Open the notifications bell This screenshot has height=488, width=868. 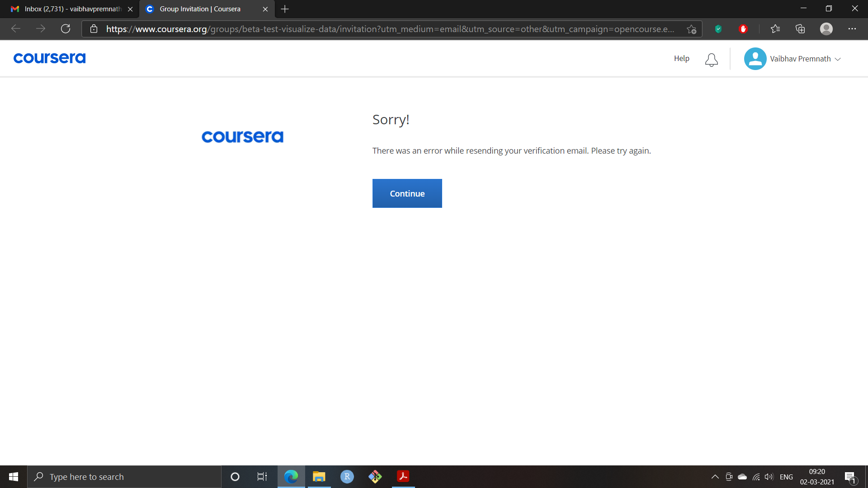[711, 60]
